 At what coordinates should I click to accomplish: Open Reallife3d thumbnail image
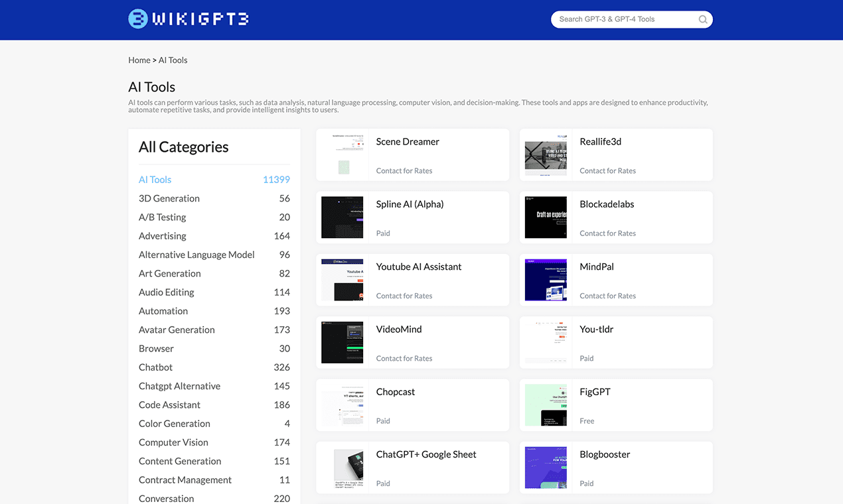(x=546, y=155)
